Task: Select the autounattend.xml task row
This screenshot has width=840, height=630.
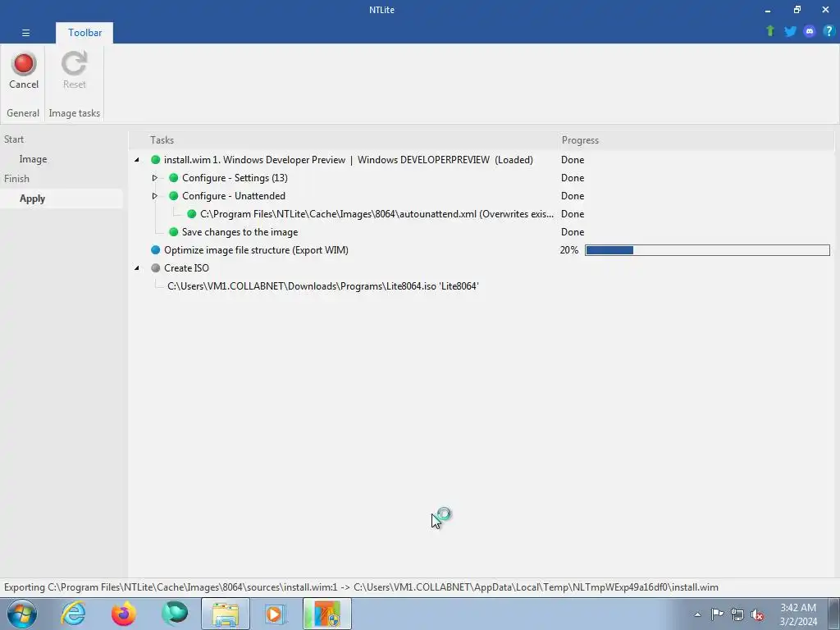Action: point(377,214)
